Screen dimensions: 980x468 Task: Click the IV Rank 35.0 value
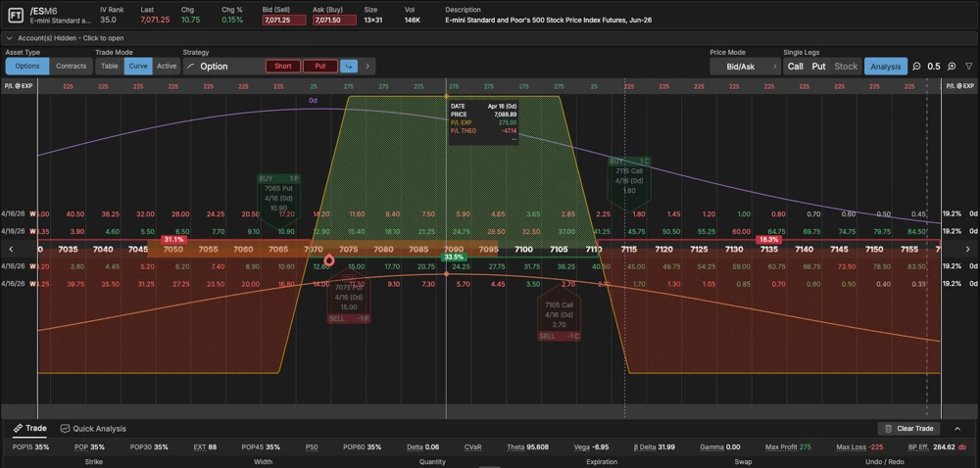click(x=108, y=20)
